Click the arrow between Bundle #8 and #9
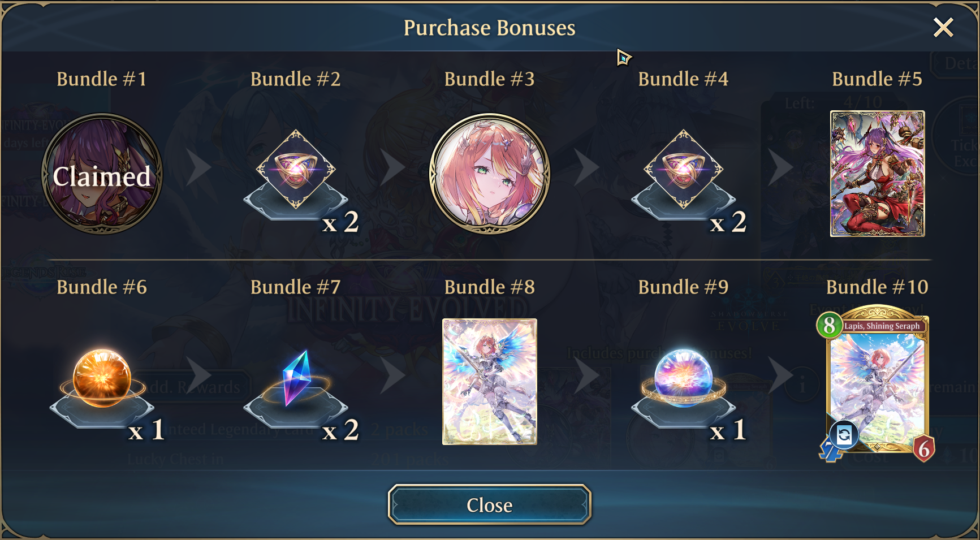The height and width of the screenshot is (540, 980). point(587,375)
